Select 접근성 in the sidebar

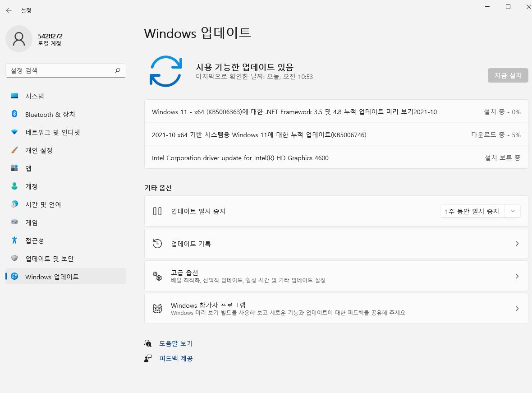pyautogui.click(x=66, y=240)
